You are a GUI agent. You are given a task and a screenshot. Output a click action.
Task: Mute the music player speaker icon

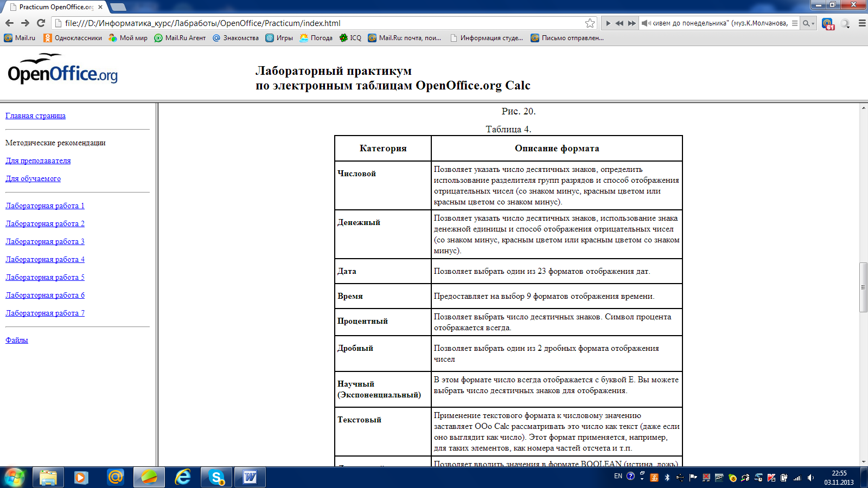[x=646, y=23]
